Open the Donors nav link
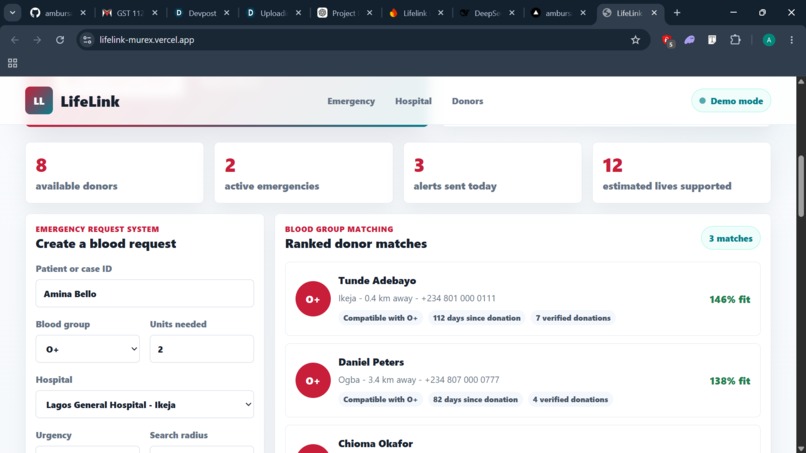 467,101
